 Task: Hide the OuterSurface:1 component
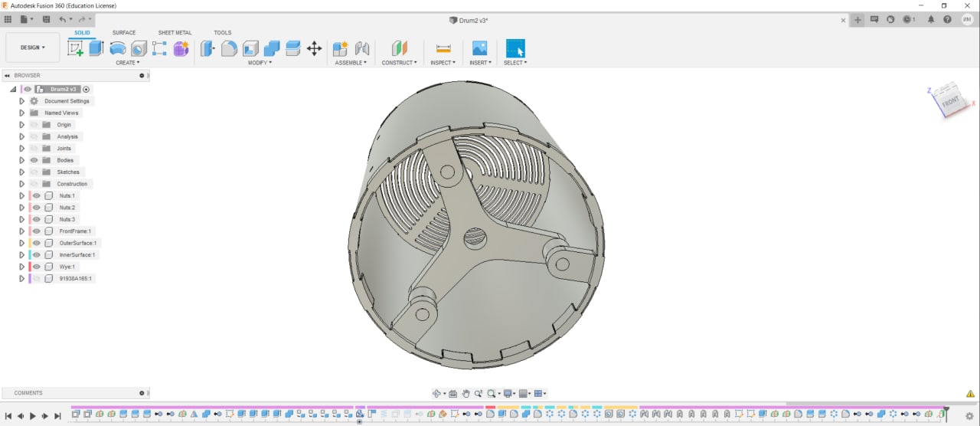[x=36, y=243]
